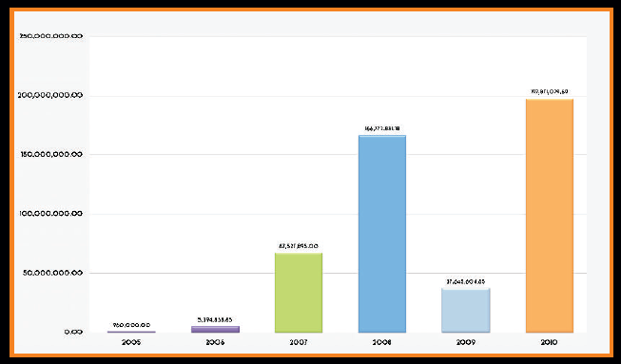621x364 pixels.
Task: Click the 2006 x-axis label
Action: tap(215, 343)
